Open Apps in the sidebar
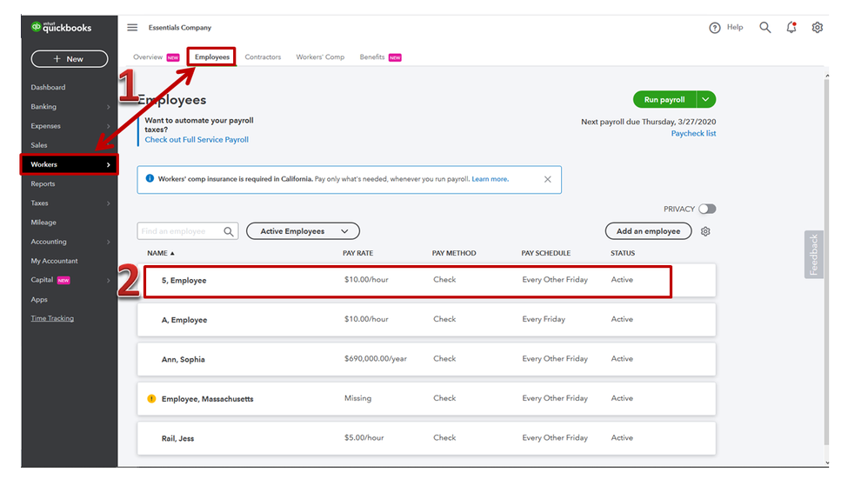The image size is (868, 499). click(x=39, y=299)
